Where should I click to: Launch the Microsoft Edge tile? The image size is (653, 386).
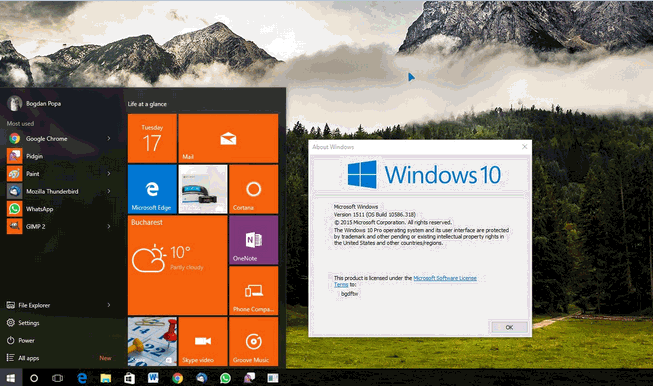pos(152,189)
